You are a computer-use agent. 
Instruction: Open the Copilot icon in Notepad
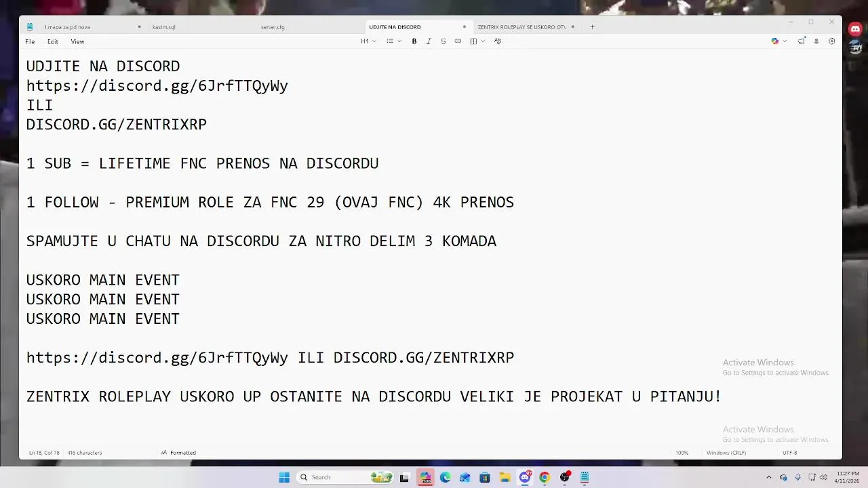click(775, 41)
